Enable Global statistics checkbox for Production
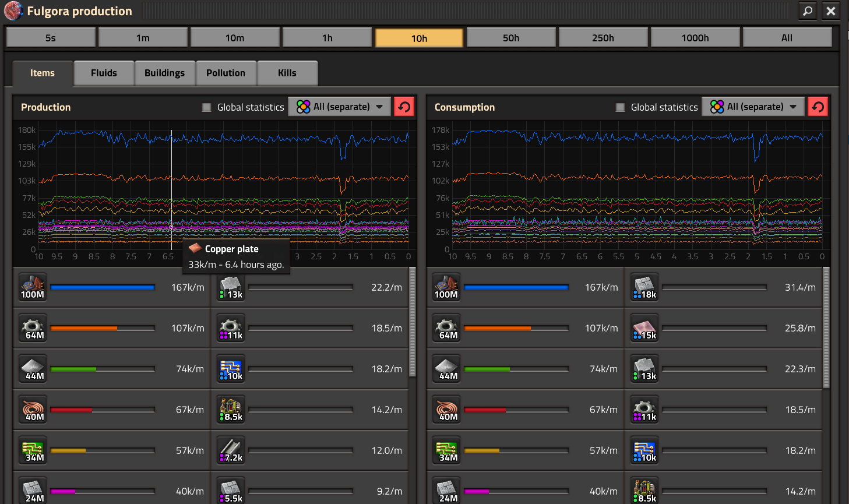The width and height of the screenshot is (849, 504). tap(206, 107)
